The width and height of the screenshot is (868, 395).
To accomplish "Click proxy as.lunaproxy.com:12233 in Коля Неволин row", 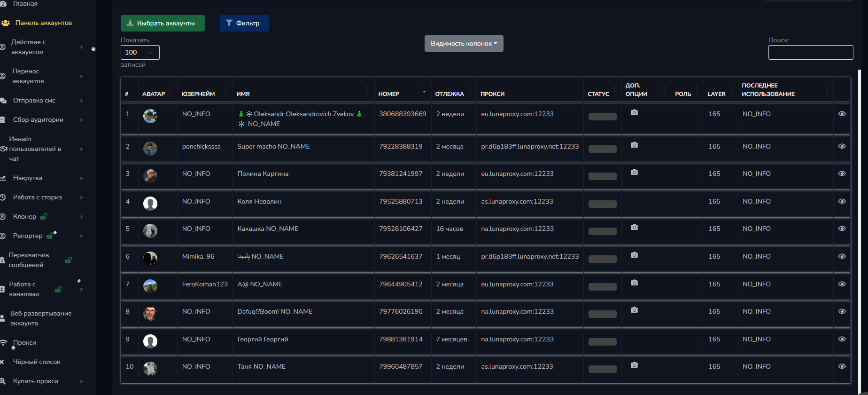I will (517, 201).
